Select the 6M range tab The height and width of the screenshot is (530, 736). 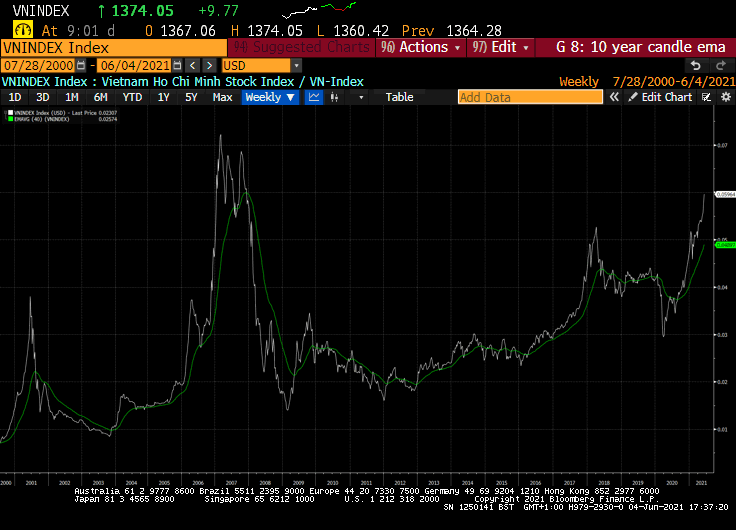coord(100,97)
